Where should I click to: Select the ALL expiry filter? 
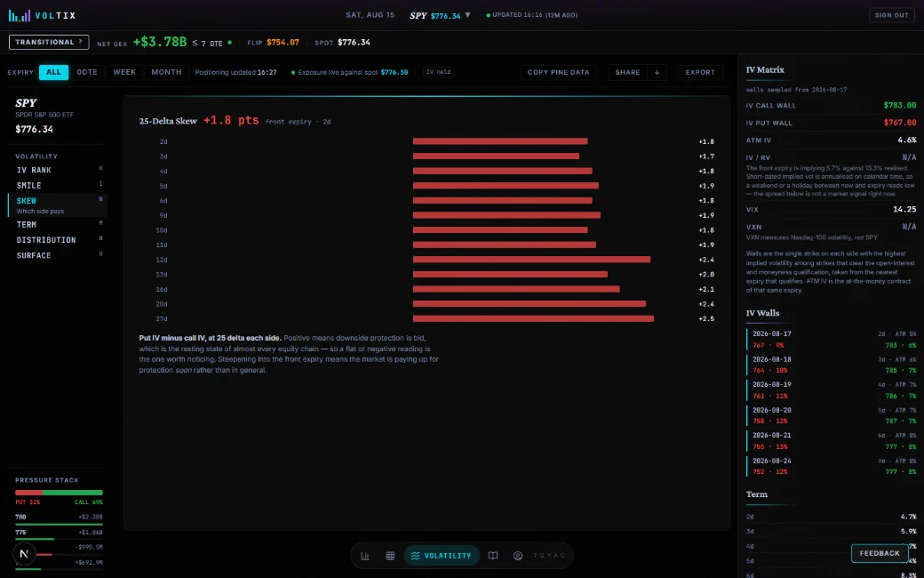click(53, 72)
